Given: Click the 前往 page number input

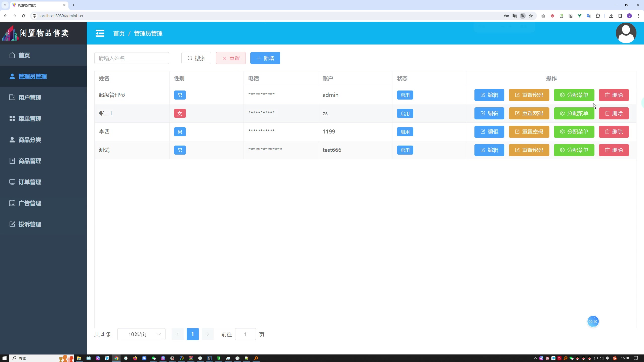Looking at the screenshot, I should 246,334.
